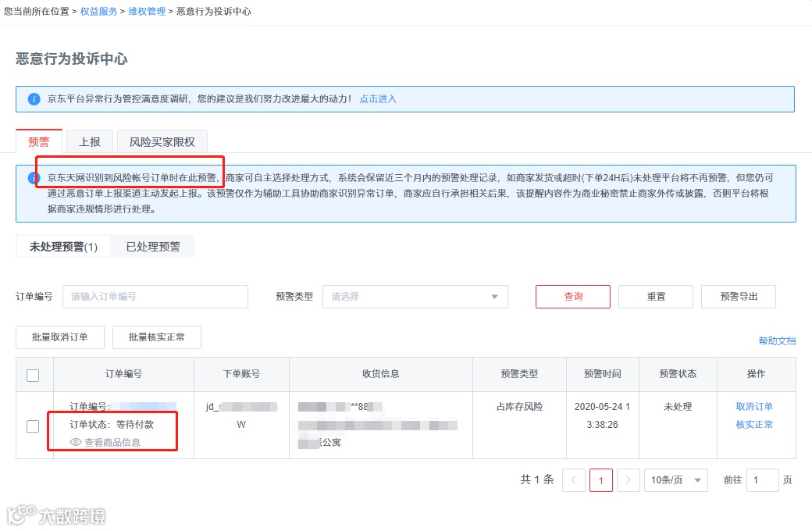Select page 1 in pagination
Screen dimensions: 812x531
[600, 480]
